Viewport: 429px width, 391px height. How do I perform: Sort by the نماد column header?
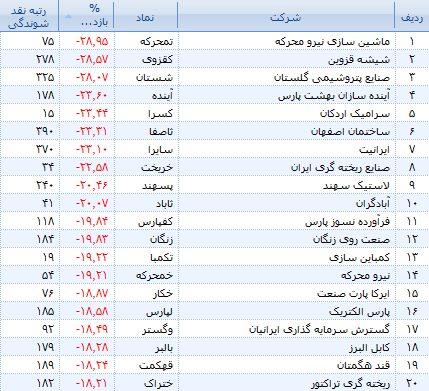click(145, 17)
